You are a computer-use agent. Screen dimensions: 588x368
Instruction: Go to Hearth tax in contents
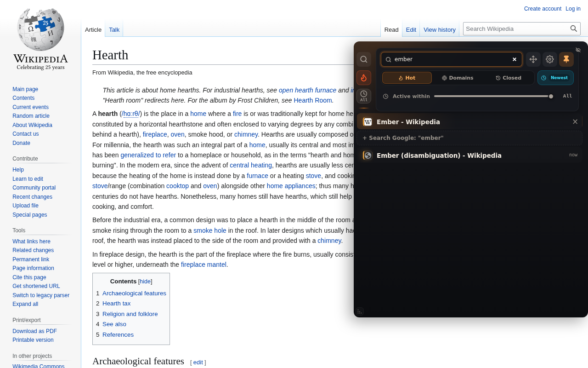(x=116, y=304)
